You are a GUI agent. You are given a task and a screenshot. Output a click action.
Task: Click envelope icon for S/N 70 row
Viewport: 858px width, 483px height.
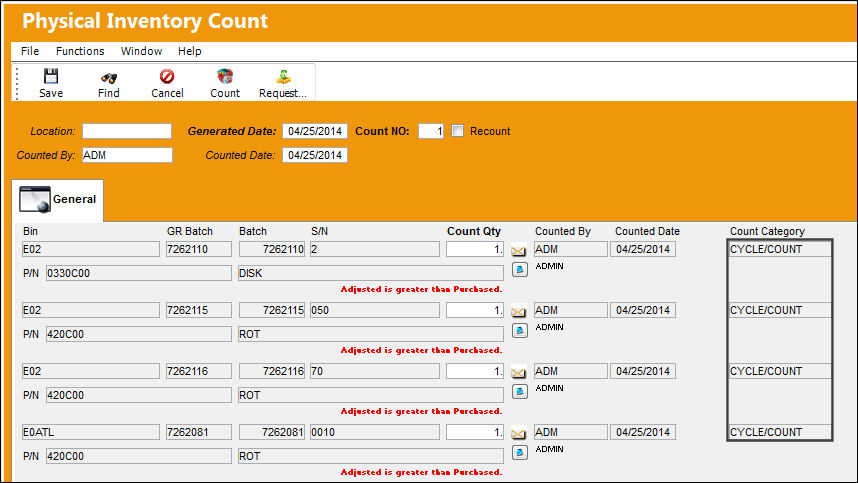518,373
